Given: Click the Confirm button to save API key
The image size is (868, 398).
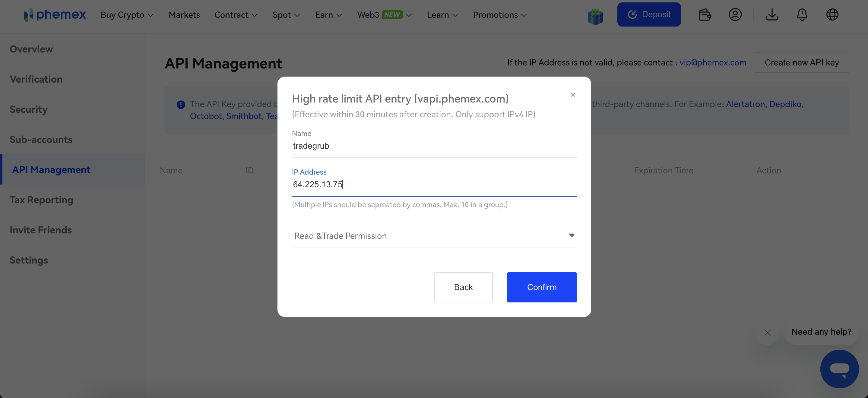Looking at the screenshot, I should point(542,287).
